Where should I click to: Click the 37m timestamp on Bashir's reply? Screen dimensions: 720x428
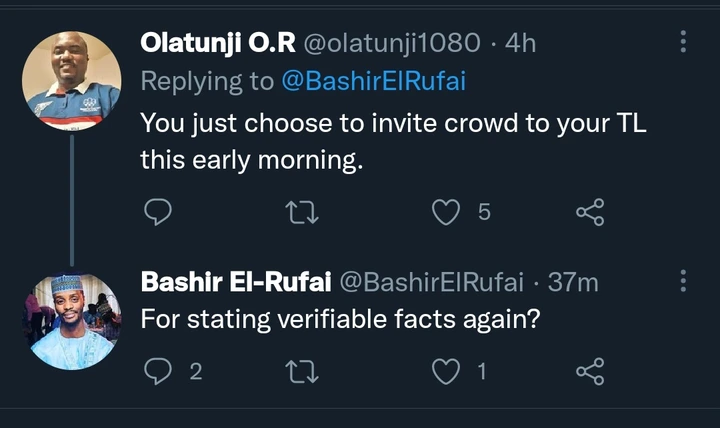[x=573, y=283]
